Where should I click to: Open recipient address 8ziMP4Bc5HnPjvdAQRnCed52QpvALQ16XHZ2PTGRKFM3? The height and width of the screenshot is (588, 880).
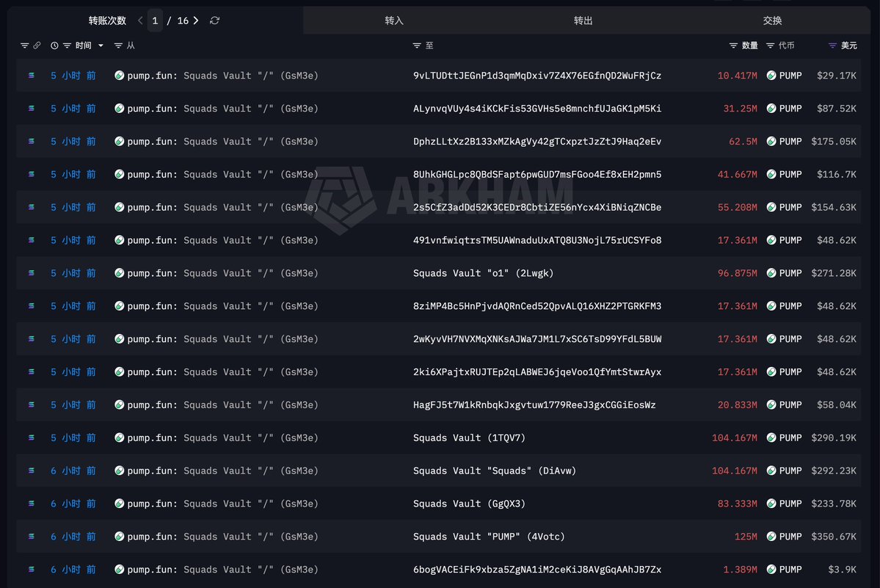click(x=537, y=306)
